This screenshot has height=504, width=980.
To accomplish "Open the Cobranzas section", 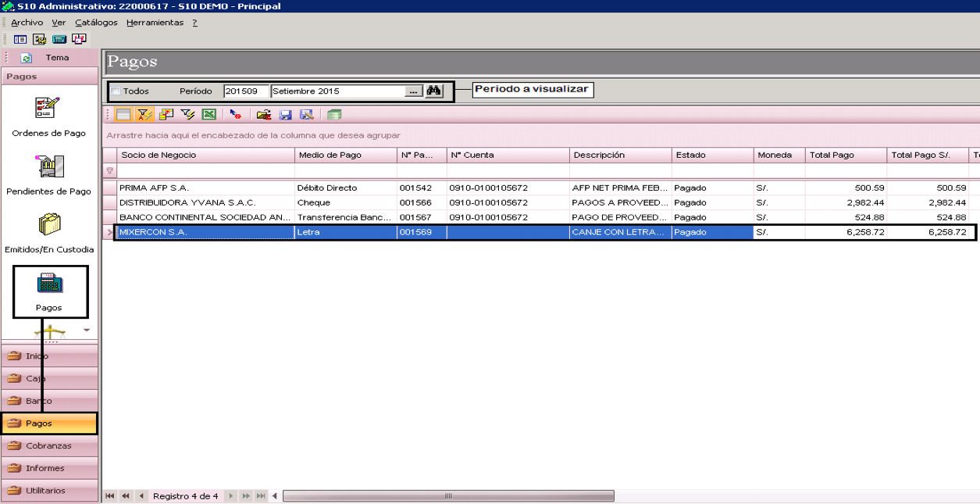I will pos(49,445).
